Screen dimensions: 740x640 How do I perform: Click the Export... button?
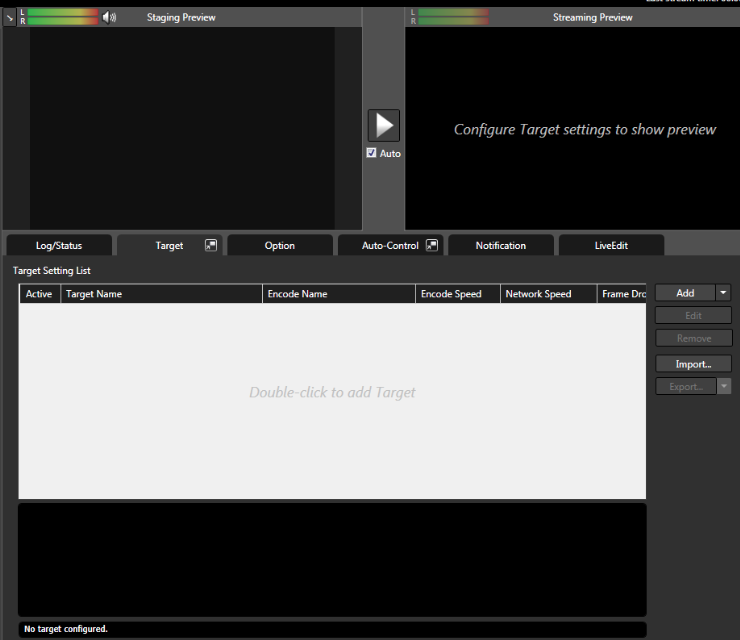(686, 386)
